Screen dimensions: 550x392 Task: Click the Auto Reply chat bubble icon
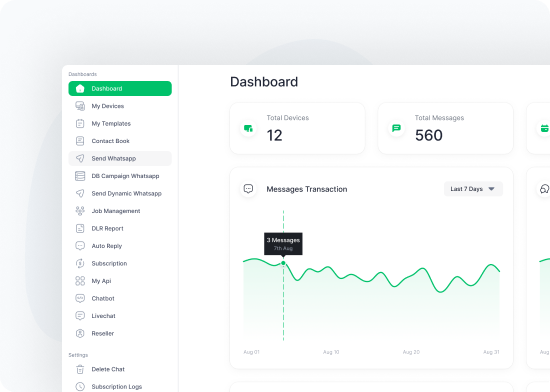tap(80, 246)
